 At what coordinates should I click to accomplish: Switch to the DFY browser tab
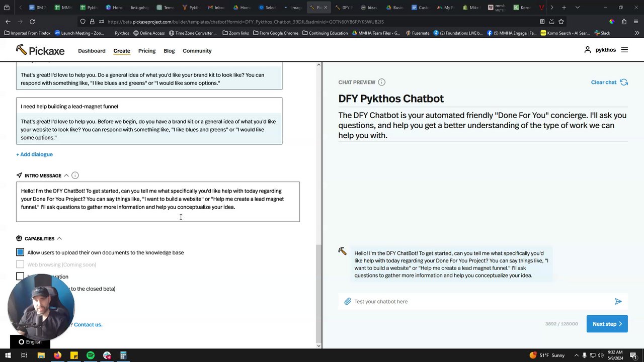click(x=344, y=8)
